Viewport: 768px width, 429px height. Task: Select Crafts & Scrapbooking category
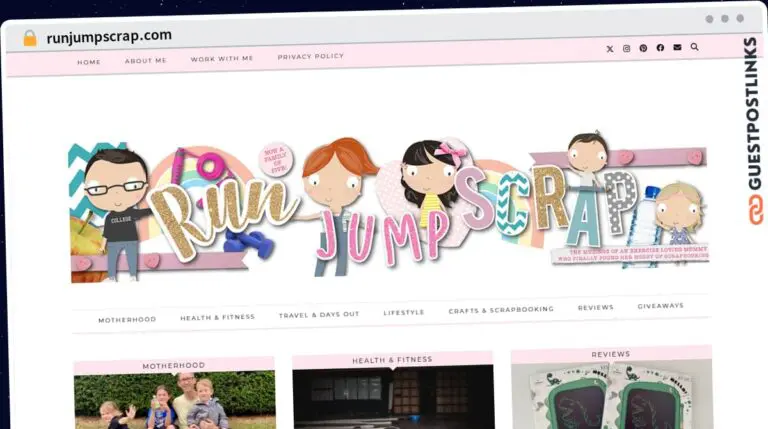[501, 310]
